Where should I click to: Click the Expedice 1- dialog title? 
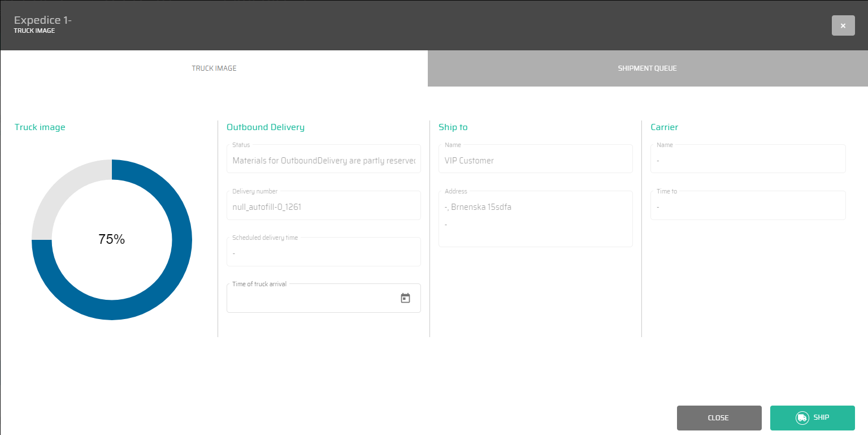click(43, 20)
